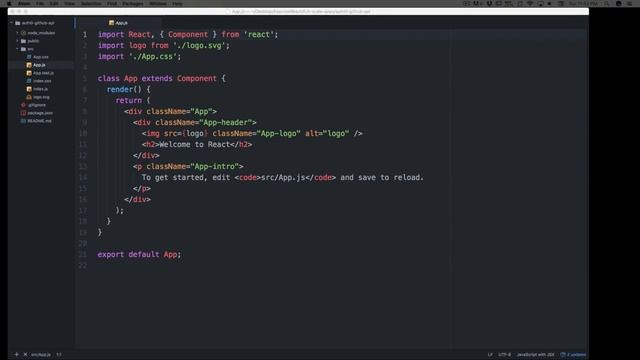Screen dimensions: 640x360
Task: Click the './logo.svg' import string
Action: pos(201,46)
